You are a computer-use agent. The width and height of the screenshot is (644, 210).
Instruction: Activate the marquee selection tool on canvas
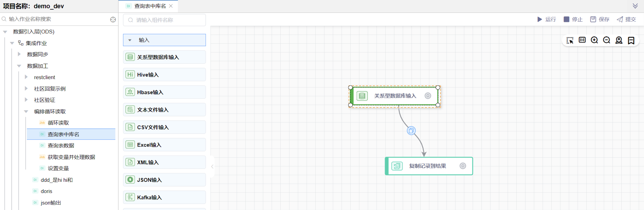(x=570, y=40)
